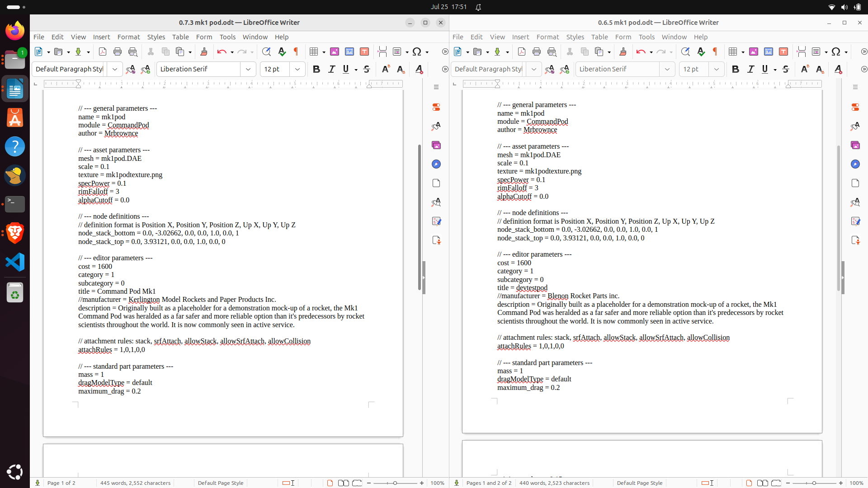Toggle formatting marks in right window

coord(715,52)
